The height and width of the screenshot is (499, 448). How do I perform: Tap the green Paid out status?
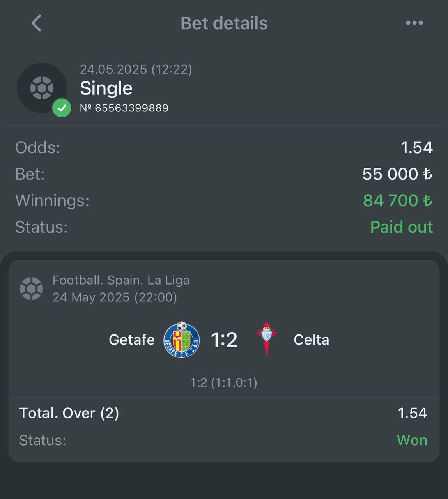[402, 227]
